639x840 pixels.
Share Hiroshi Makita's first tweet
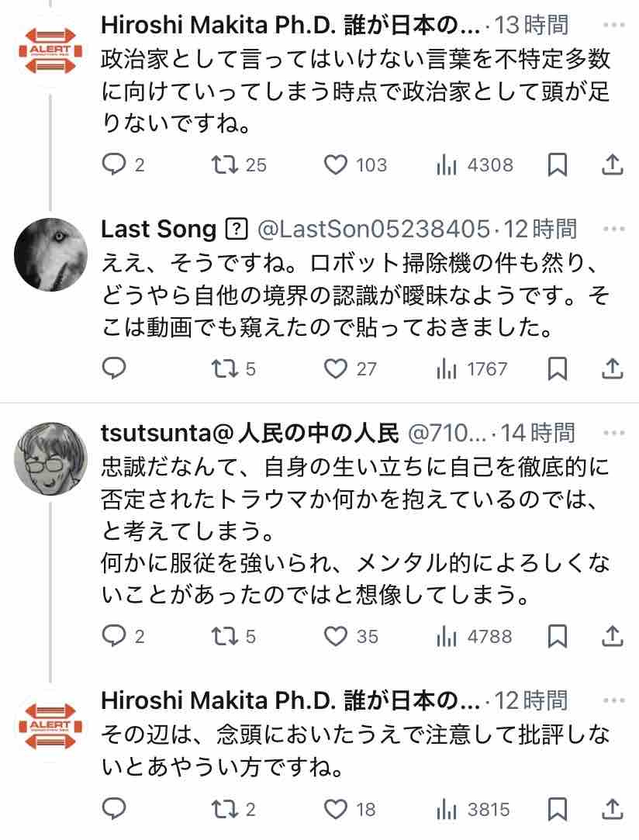tap(612, 165)
